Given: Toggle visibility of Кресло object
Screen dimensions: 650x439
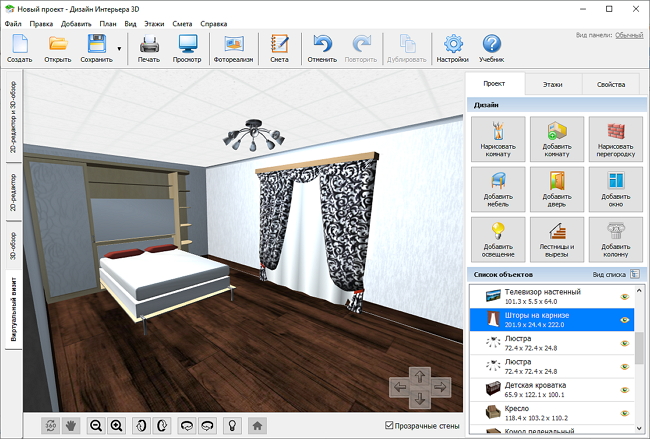Looking at the screenshot, I should coord(625,413).
